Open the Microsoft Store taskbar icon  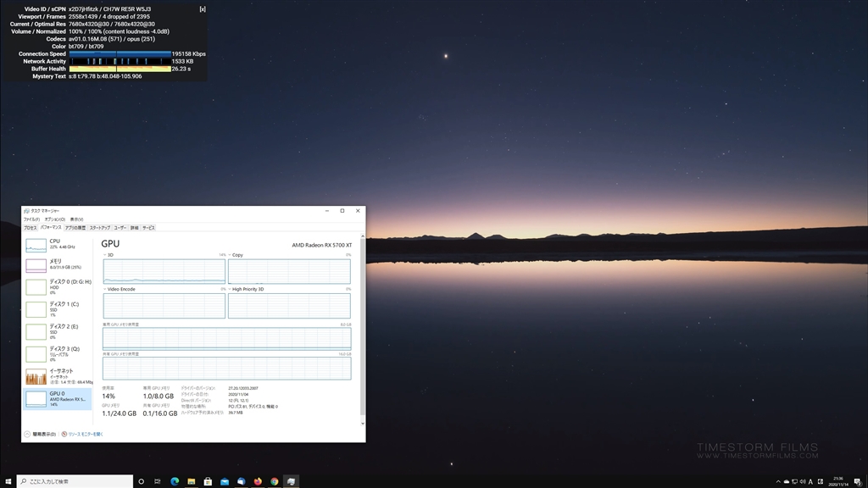[x=208, y=481]
